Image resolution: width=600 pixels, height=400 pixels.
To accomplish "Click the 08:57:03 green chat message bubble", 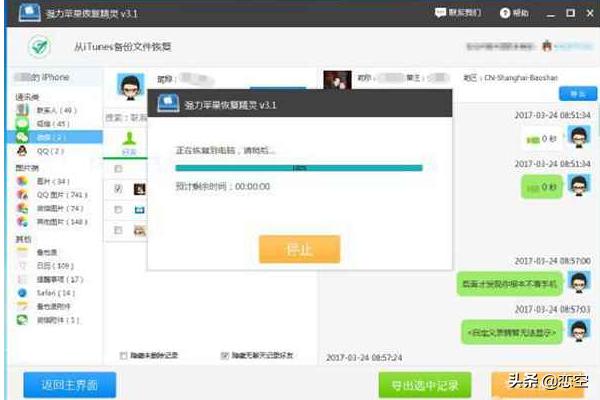I will [512, 332].
